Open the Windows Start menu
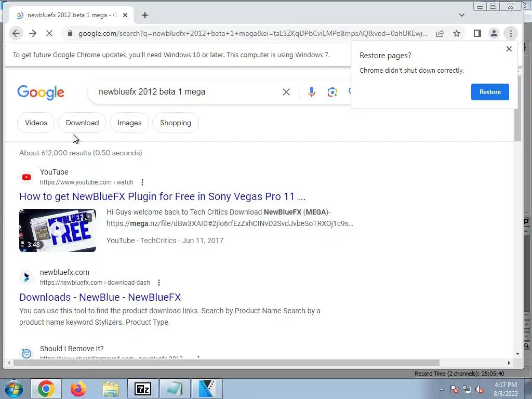Image resolution: width=532 pixels, height=399 pixels. (x=14, y=389)
